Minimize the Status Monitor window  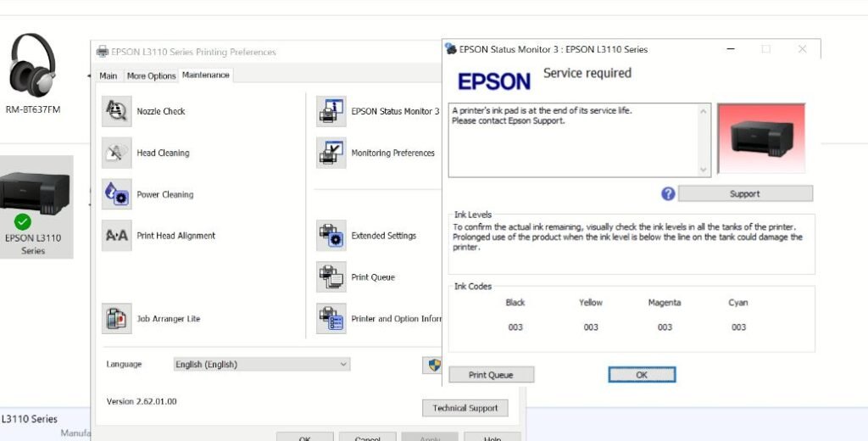tap(731, 49)
